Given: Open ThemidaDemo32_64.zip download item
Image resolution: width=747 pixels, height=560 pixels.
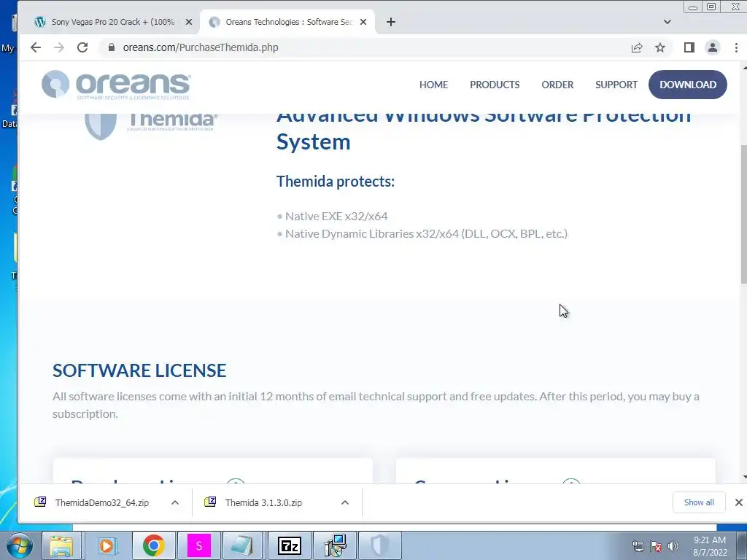Looking at the screenshot, I should pos(101,503).
